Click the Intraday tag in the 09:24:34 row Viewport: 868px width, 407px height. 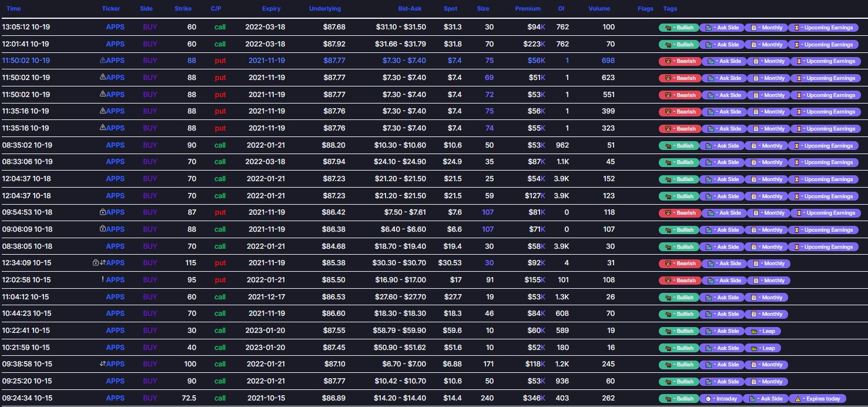721,399
